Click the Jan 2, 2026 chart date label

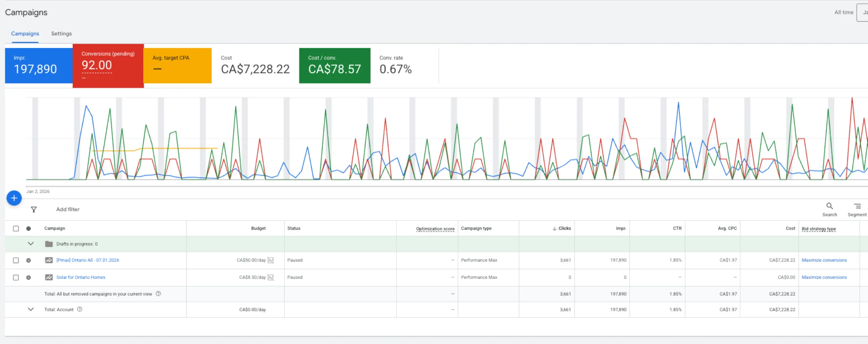[38, 191]
